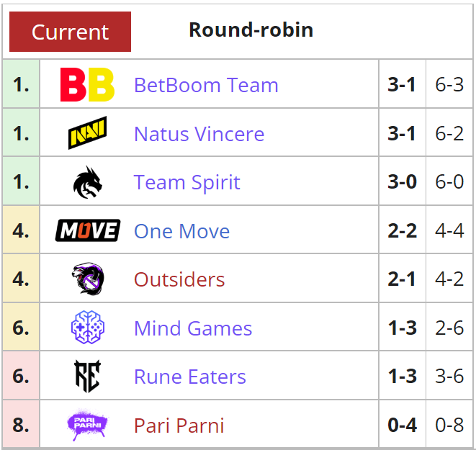Open the BetBoom Team link
Screen dimensions: 476x450
click(206, 85)
